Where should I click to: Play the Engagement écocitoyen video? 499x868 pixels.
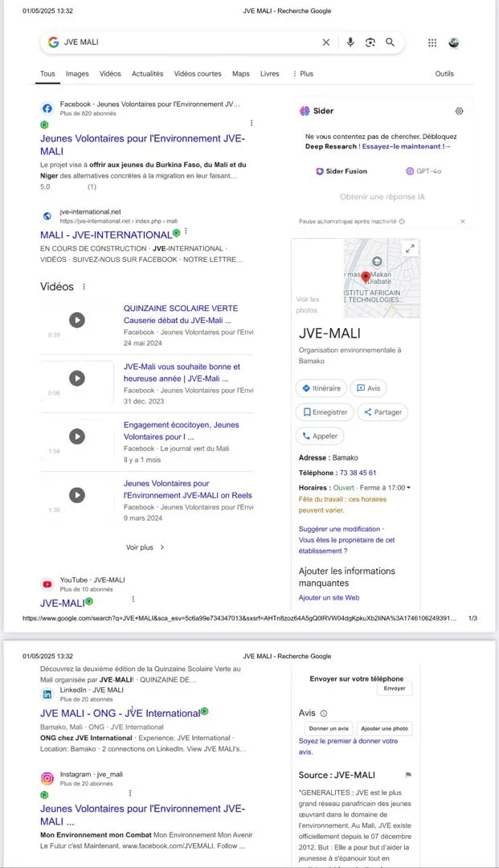(x=77, y=436)
